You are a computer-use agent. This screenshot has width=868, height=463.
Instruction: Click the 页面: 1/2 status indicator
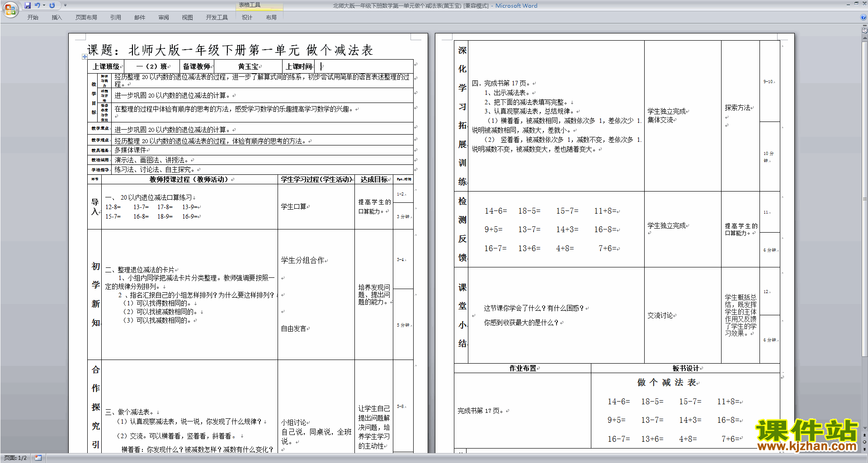[15, 458]
